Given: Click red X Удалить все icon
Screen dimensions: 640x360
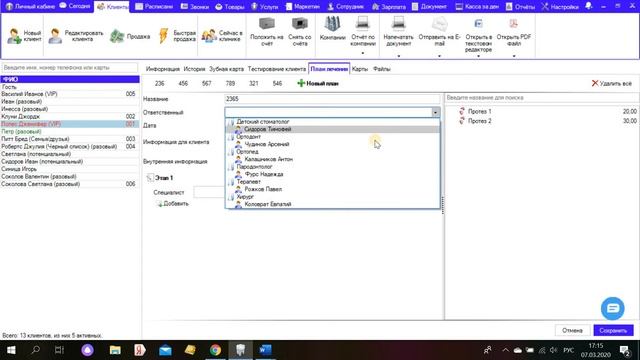Looking at the screenshot, I should tap(595, 83).
